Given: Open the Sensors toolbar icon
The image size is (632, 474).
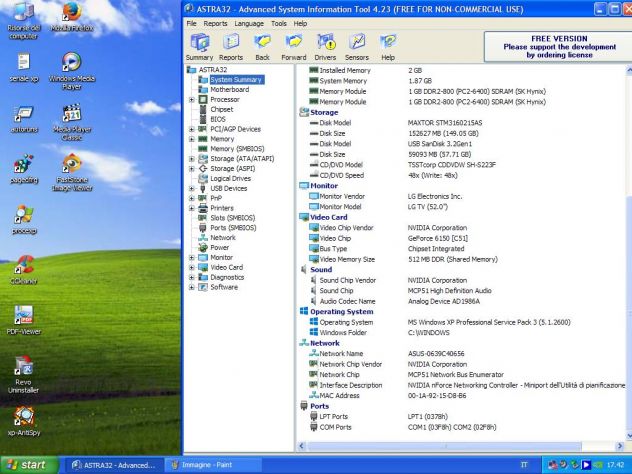Looking at the screenshot, I should (357, 47).
